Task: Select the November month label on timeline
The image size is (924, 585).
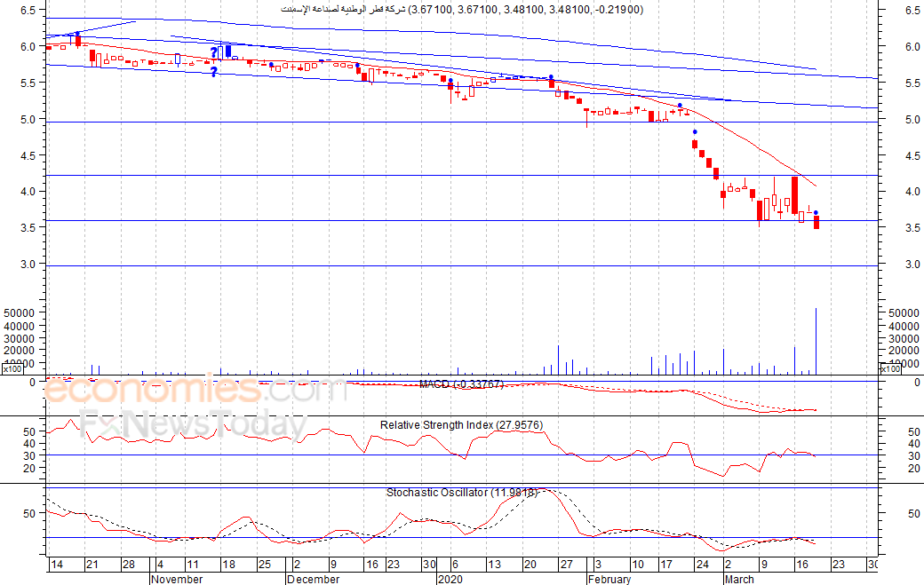Action: [177, 579]
